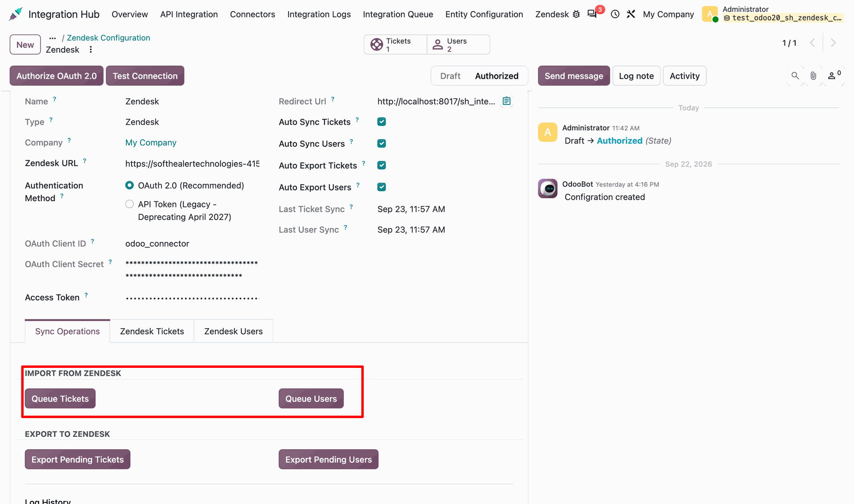Uncheck Auto Sync Tickets checkbox
Image resolution: width=854 pixels, height=504 pixels.
coord(382,122)
